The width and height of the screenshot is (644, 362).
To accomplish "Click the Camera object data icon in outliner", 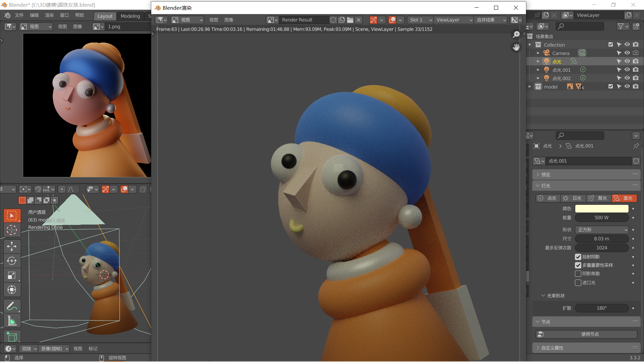I will tap(582, 53).
